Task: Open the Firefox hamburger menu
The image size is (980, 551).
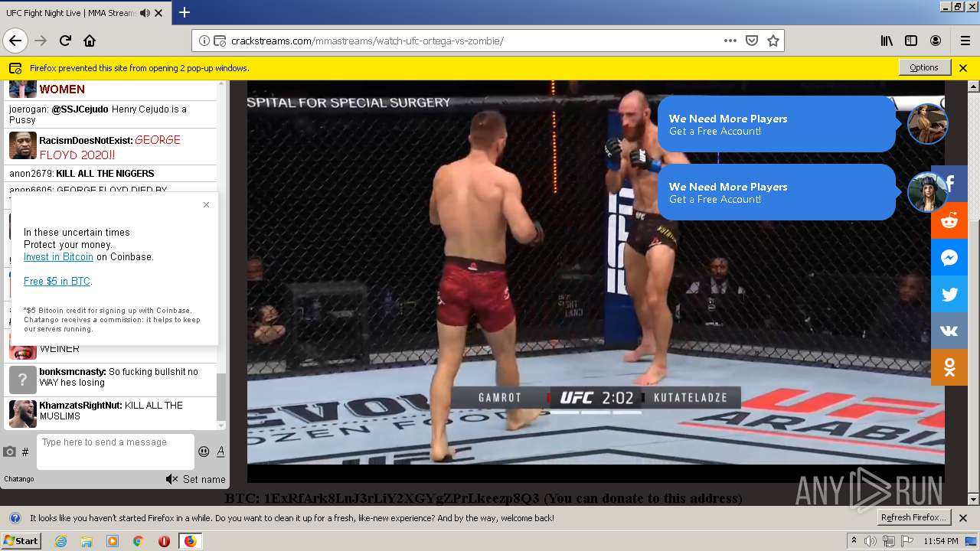Action: click(x=965, y=41)
